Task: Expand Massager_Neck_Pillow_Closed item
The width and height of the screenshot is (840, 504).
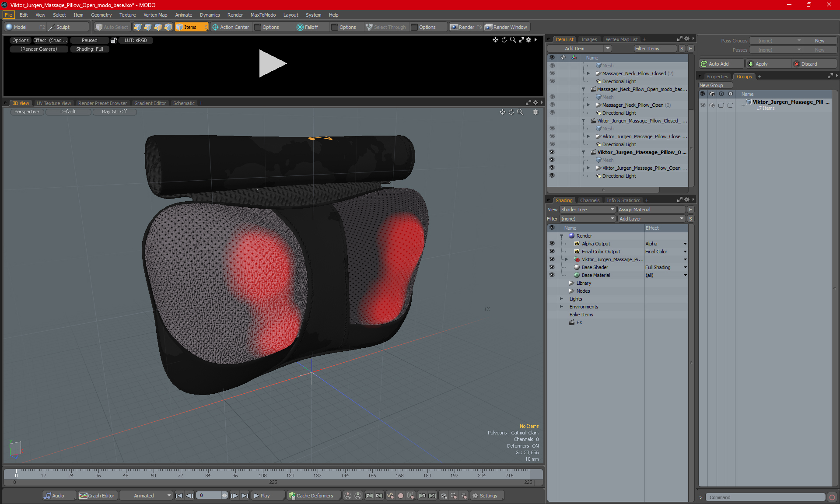Action: pyautogui.click(x=588, y=73)
